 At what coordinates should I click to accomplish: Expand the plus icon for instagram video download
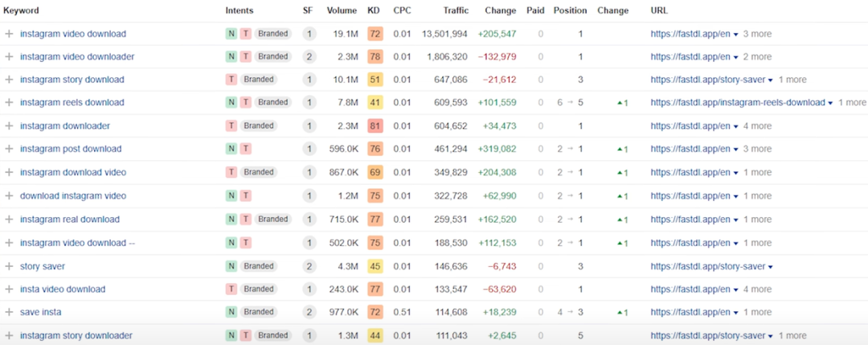(x=8, y=34)
